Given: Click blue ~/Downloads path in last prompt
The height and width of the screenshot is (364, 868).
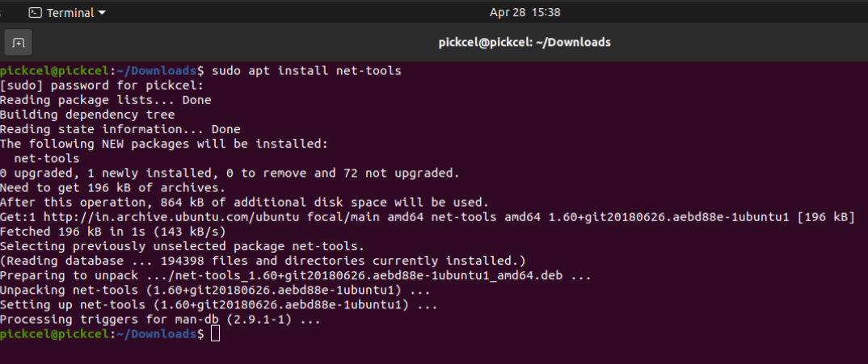Looking at the screenshot, I should point(157,333).
